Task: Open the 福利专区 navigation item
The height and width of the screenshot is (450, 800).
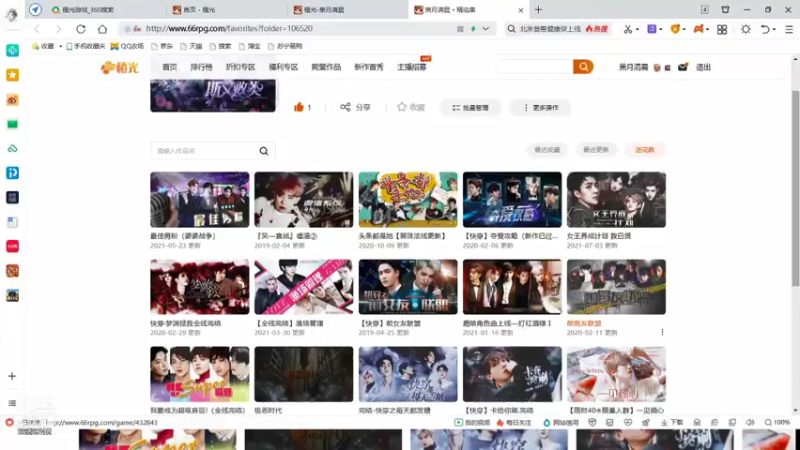Action: (283, 67)
